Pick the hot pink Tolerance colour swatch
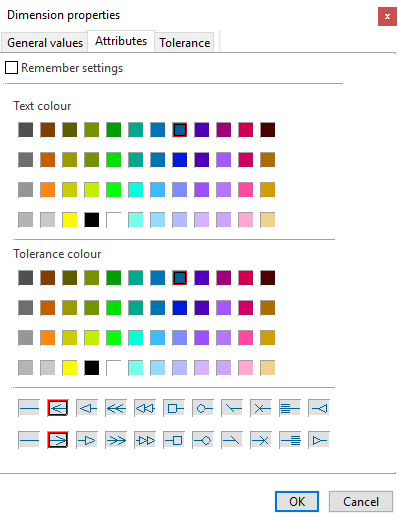 (x=246, y=338)
